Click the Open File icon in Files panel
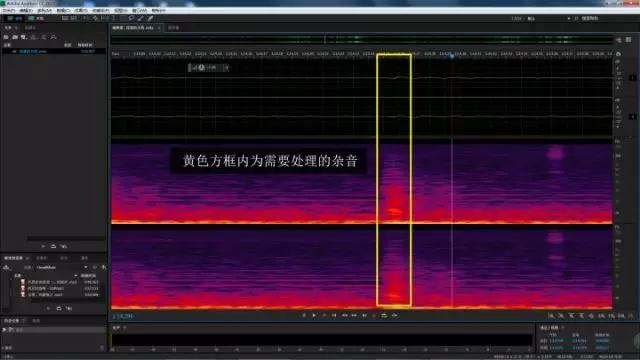 tap(6, 37)
